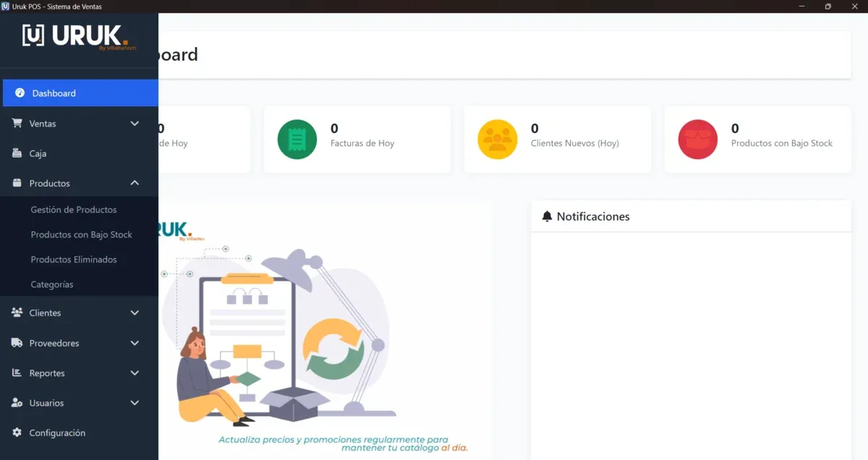Expand the Usuarios menu chevron
This screenshot has width=868, height=460.
pyautogui.click(x=135, y=403)
